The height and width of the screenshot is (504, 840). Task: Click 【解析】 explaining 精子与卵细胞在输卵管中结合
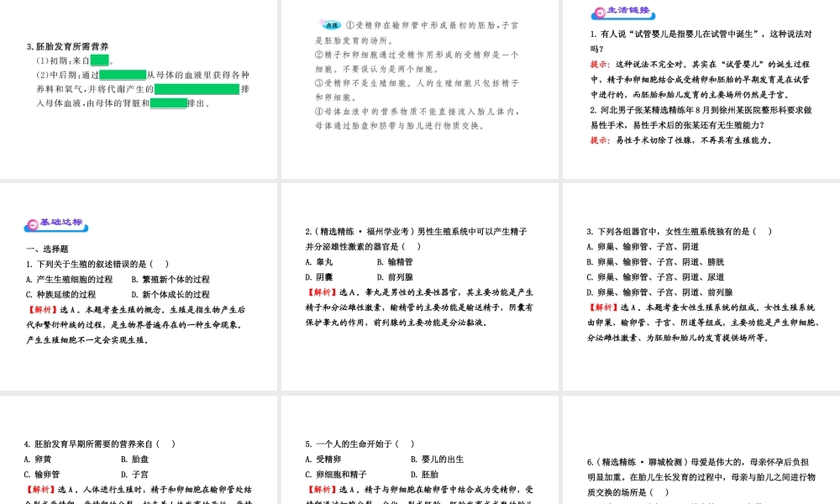pos(322,490)
